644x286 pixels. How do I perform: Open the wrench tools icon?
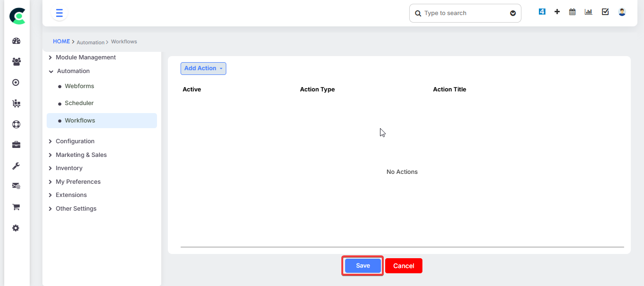pos(16,165)
